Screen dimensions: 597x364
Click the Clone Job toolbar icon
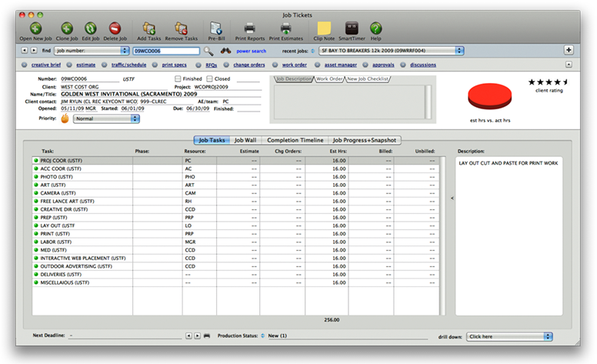coord(67,28)
